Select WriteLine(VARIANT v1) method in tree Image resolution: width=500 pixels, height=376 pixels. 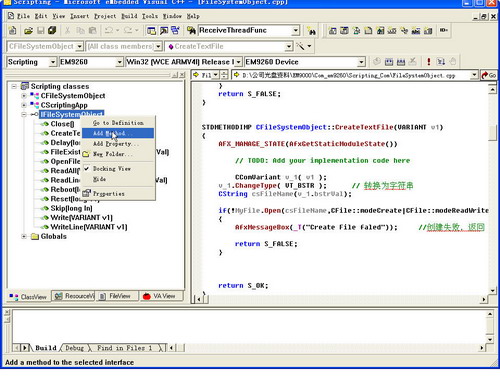[89, 227]
